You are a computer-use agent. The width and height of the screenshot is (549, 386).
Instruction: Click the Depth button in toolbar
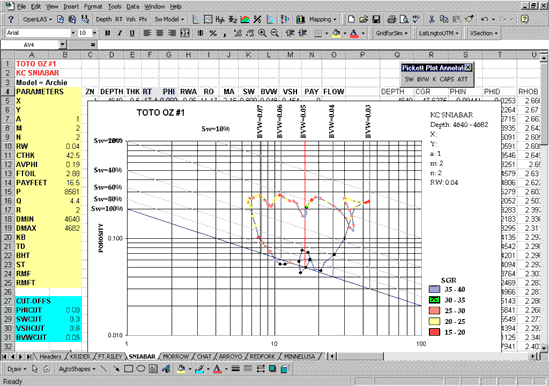click(x=104, y=19)
